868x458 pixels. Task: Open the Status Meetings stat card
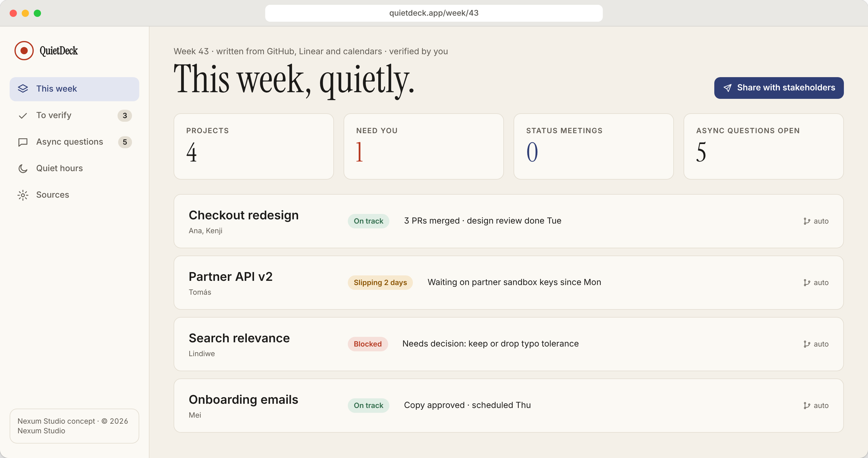593,146
